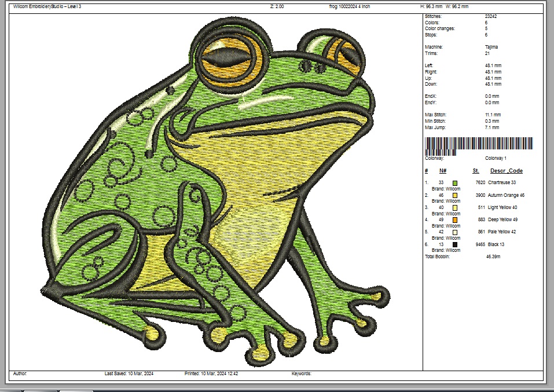
Task: Click the St. stitch count column header
Action: [x=475, y=171]
